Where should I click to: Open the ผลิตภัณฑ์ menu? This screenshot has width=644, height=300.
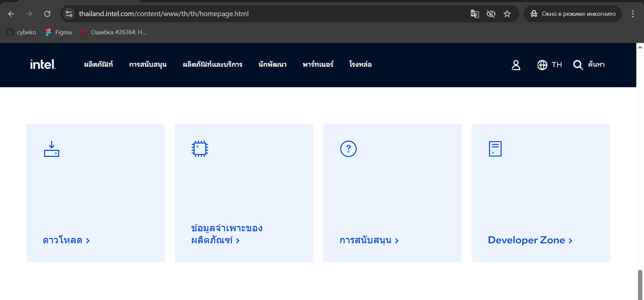(x=99, y=64)
